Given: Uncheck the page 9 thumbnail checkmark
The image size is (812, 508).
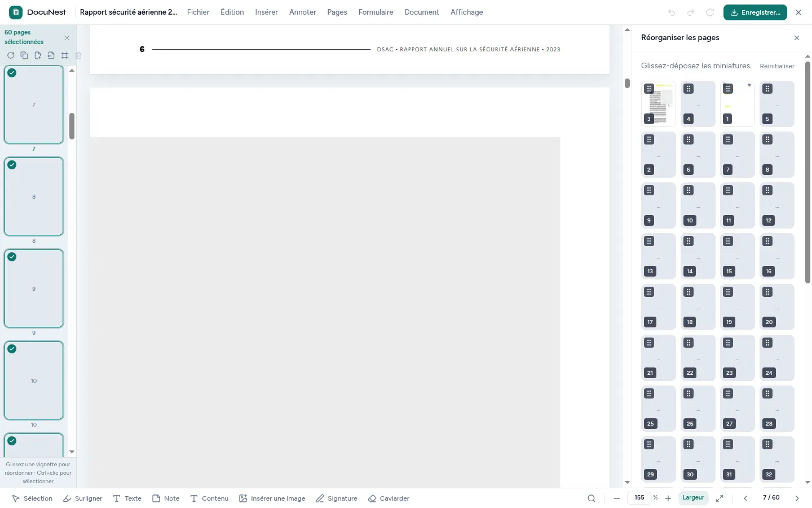Looking at the screenshot, I should tap(12, 257).
